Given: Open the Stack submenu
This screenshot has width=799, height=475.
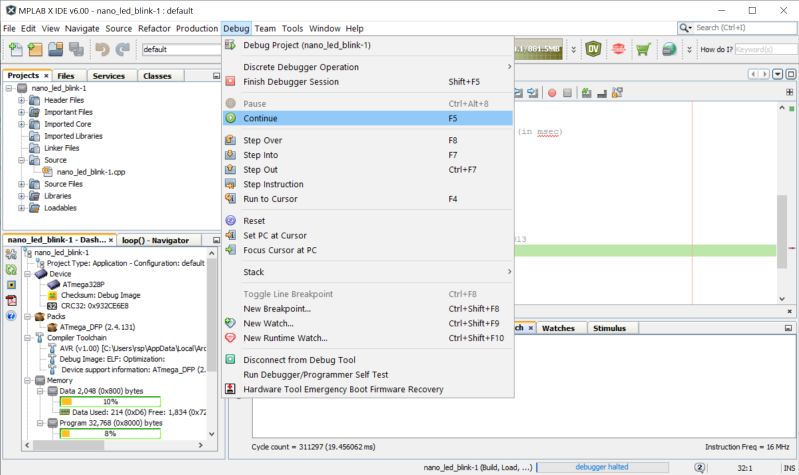Looking at the screenshot, I should pos(367,272).
